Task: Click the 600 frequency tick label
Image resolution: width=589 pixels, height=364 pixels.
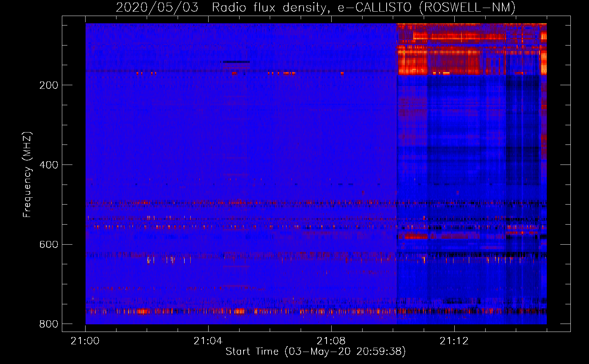Action: tap(49, 244)
